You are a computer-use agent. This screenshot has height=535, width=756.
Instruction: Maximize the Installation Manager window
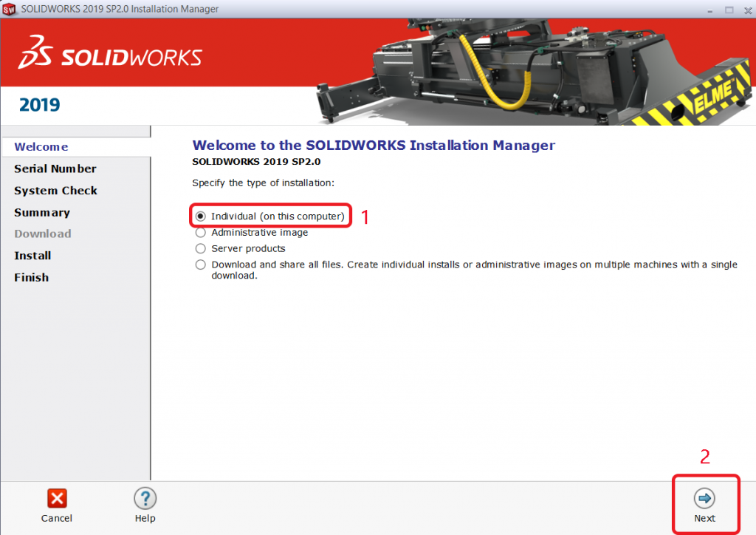[x=729, y=10]
